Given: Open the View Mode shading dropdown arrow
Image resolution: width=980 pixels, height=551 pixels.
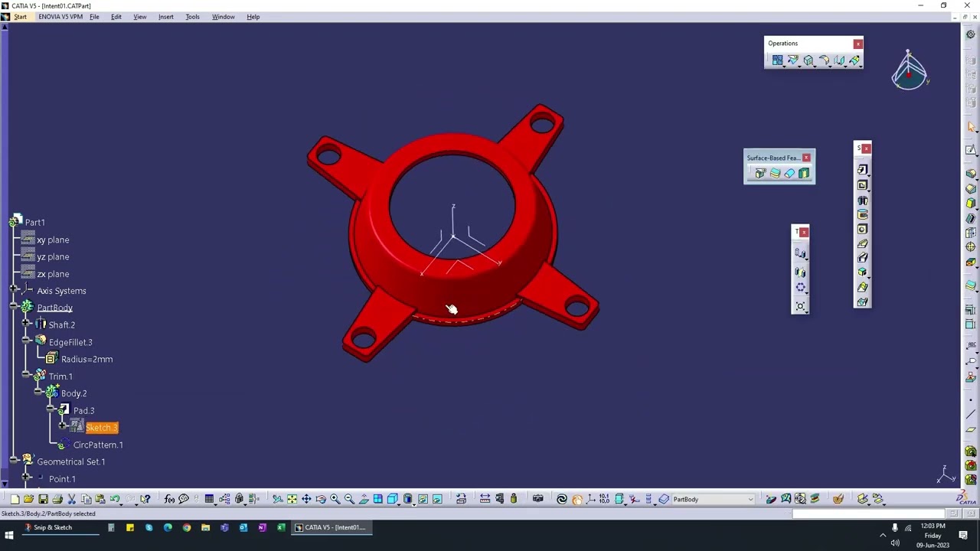Looking at the screenshot, I should point(414,504).
